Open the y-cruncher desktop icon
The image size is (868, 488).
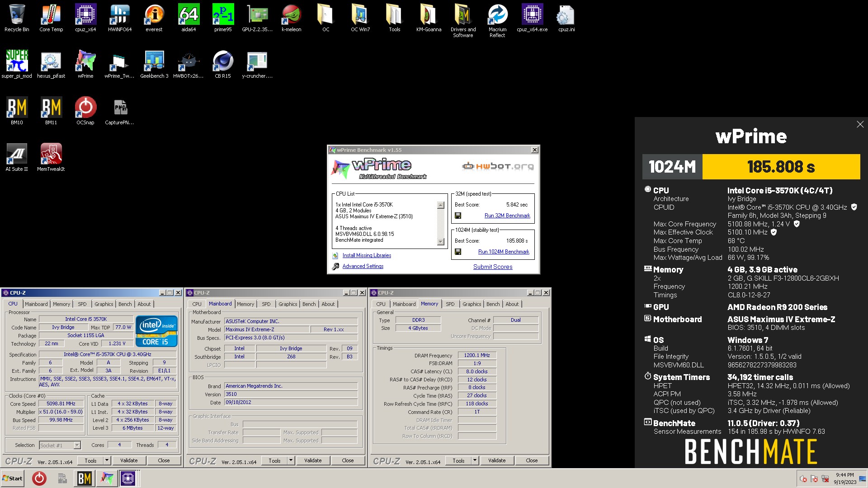[257, 64]
